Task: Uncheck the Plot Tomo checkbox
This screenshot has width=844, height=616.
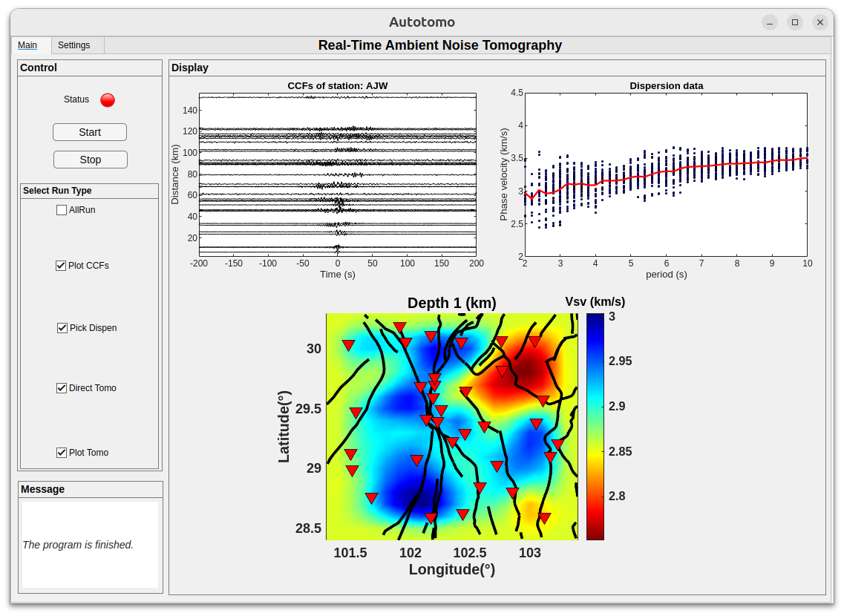Action: tap(62, 453)
